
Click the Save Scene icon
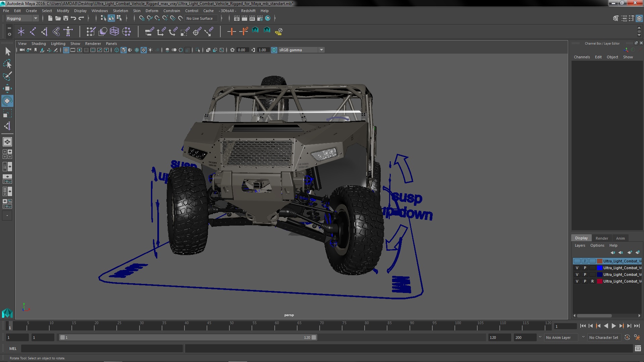66,18
